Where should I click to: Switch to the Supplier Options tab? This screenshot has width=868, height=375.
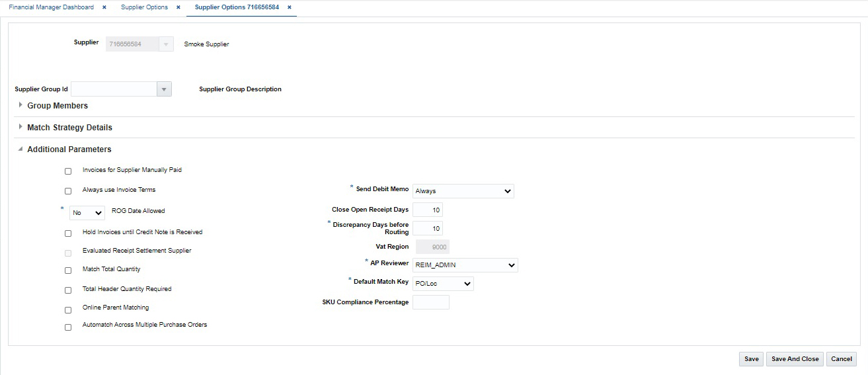(144, 7)
